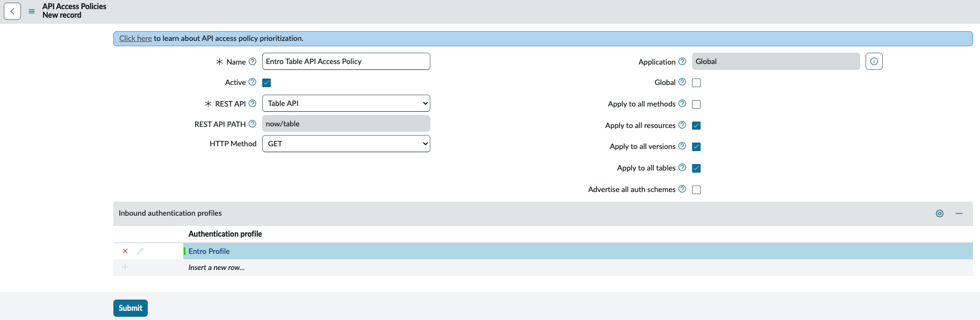The image size is (980, 320).
Task: Open the REST API dropdown showing Table API
Action: click(346, 103)
